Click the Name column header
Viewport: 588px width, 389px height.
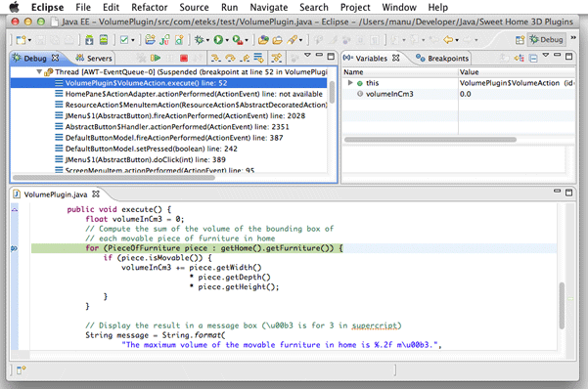tap(400, 72)
